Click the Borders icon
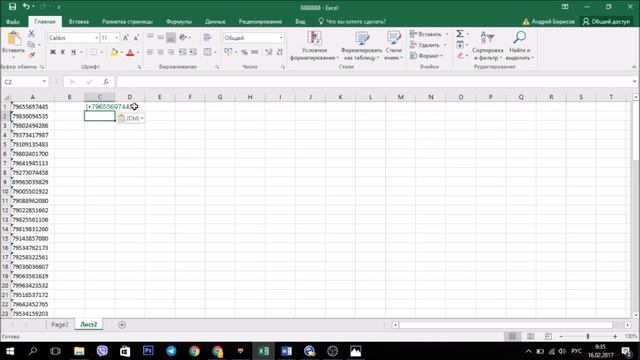Viewport: 640px width, 360px height. pos(93,52)
